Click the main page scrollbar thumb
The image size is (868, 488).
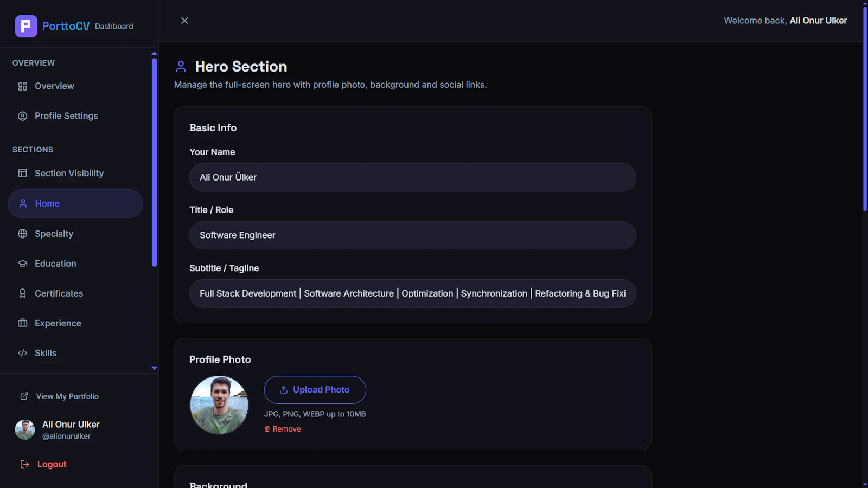coord(865,108)
